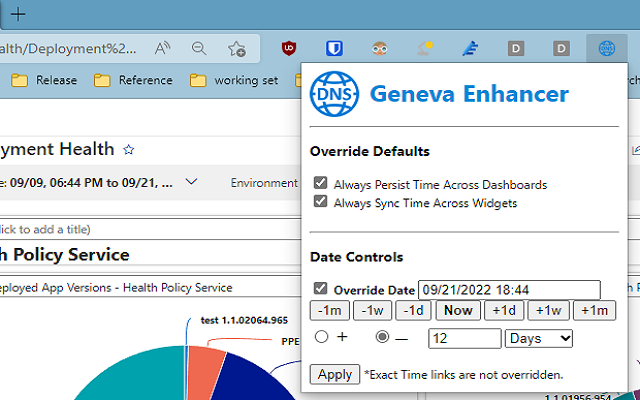Image resolution: width=640 pixels, height=400 pixels.
Task: Click the 'Click to add a title' placeholder
Action: (x=45, y=229)
